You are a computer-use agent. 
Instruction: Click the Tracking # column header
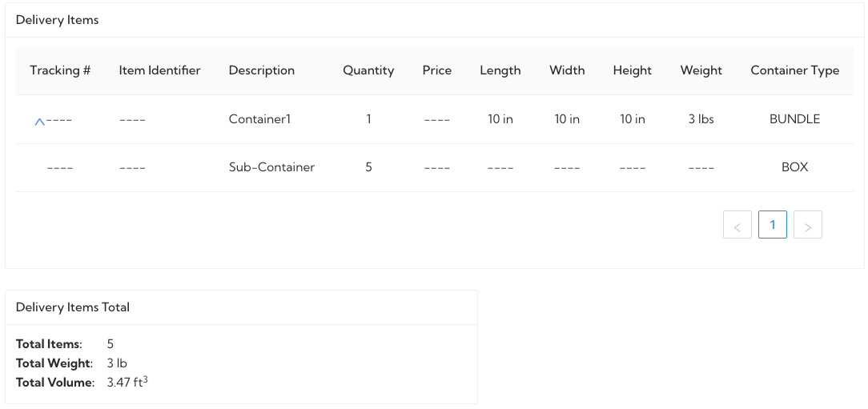60,70
